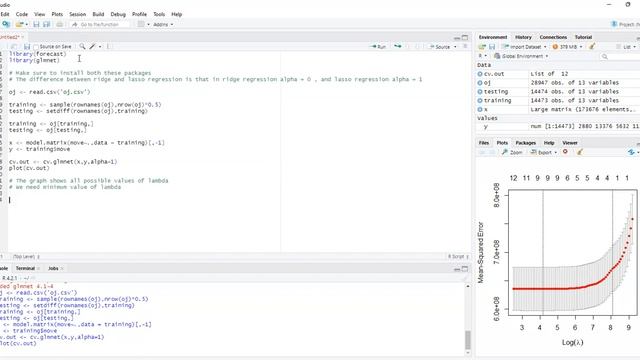
Task: Zoom the current plot
Action: tap(512, 152)
